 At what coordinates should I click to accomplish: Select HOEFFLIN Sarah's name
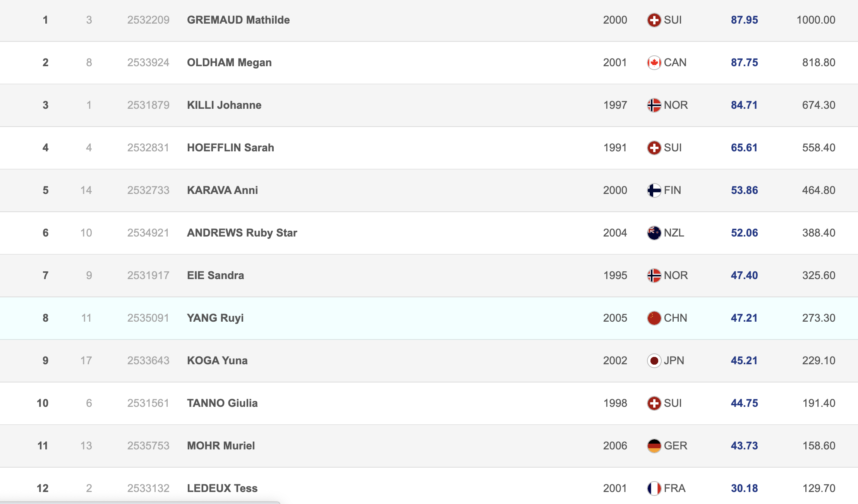pyautogui.click(x=230, y=148)
